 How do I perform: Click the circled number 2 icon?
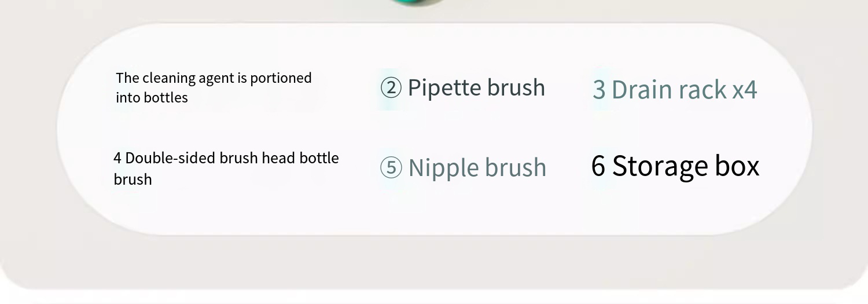pyautogui.click(x=391, y=89)
